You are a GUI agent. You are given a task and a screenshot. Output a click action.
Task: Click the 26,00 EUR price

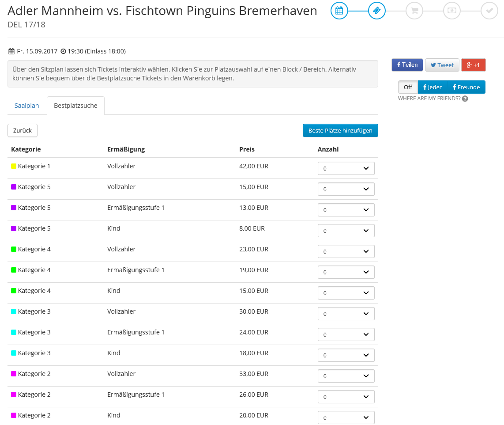254,395
